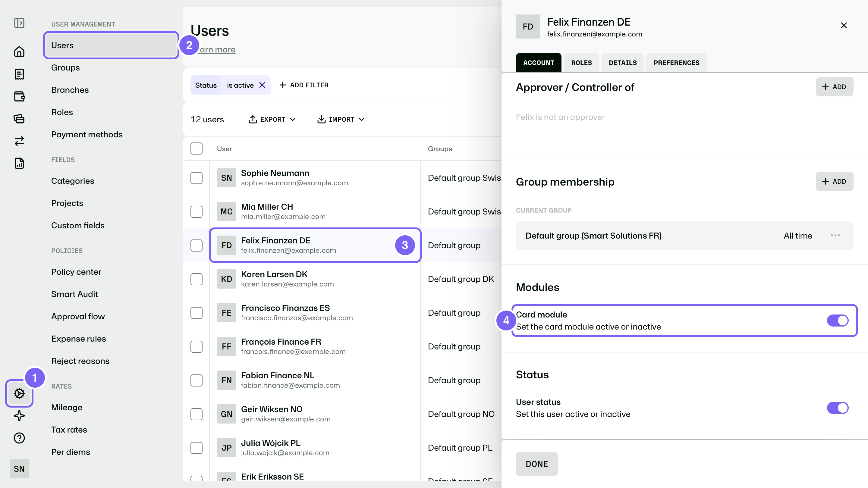Click the Done button
The image size is (868, 488).
(537, 464)
